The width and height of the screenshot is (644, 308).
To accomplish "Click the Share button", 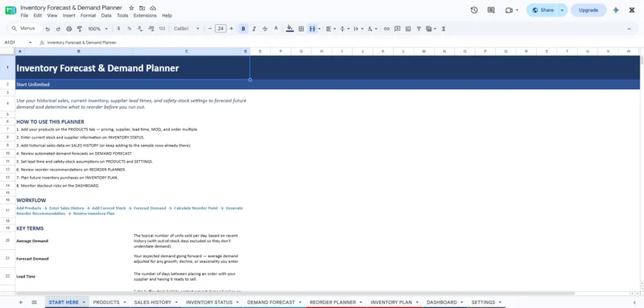I will click(x=543, y=10).
